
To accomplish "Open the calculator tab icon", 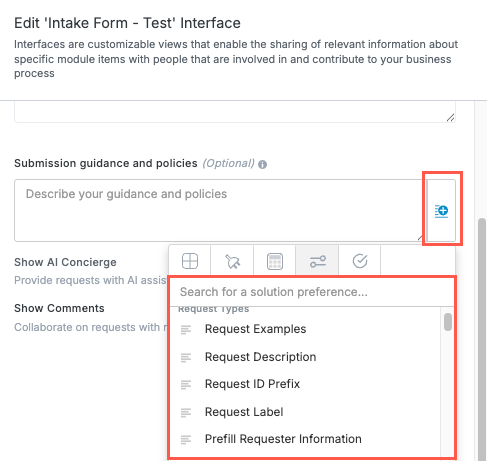I will [x=275, y=261].
